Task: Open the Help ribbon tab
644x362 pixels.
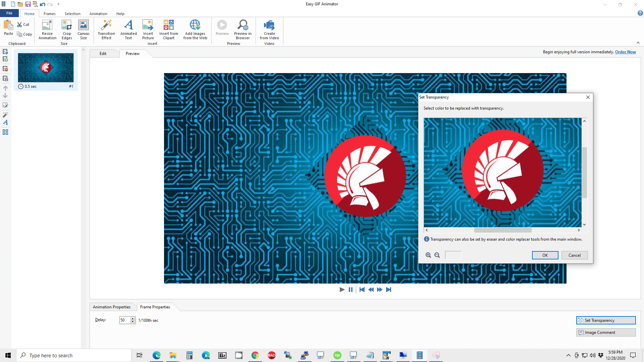Action: click(x=120, y=14)
